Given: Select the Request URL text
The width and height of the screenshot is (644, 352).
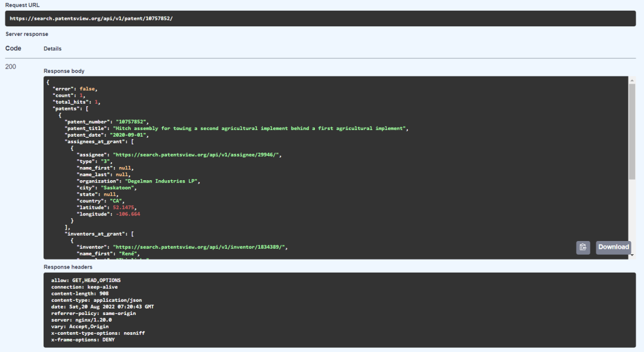Looking at the screenshot, I should (x=91, y=18).
